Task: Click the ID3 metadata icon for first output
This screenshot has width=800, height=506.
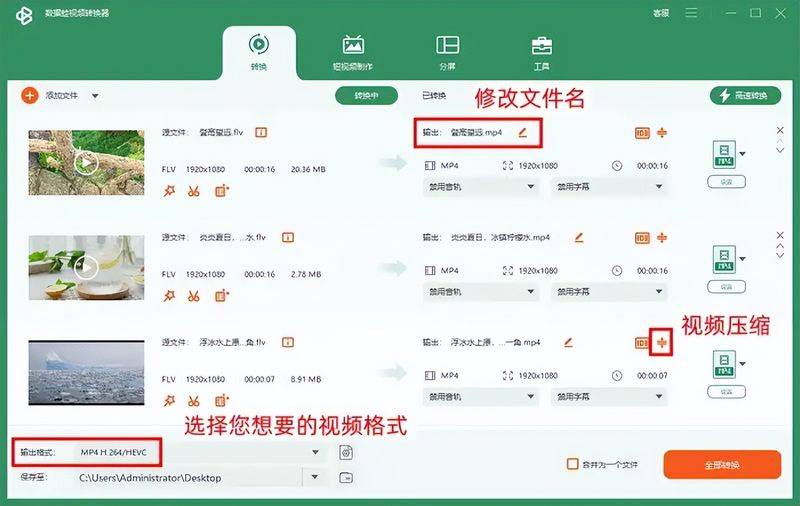Action: 642,133
